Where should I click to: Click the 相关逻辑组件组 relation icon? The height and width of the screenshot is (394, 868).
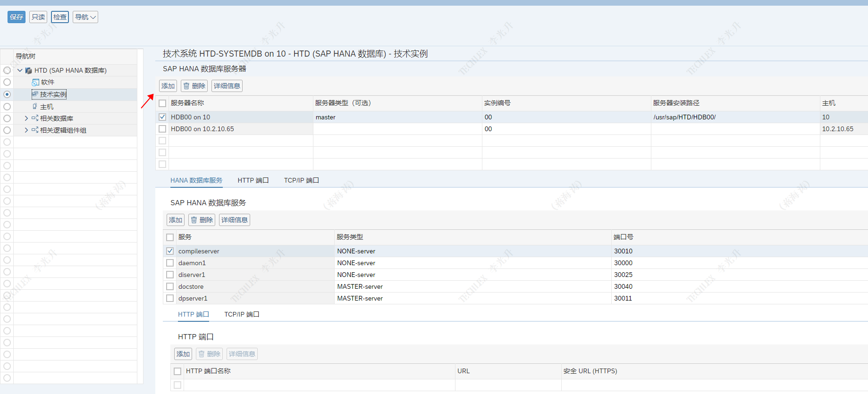point(35,130)
